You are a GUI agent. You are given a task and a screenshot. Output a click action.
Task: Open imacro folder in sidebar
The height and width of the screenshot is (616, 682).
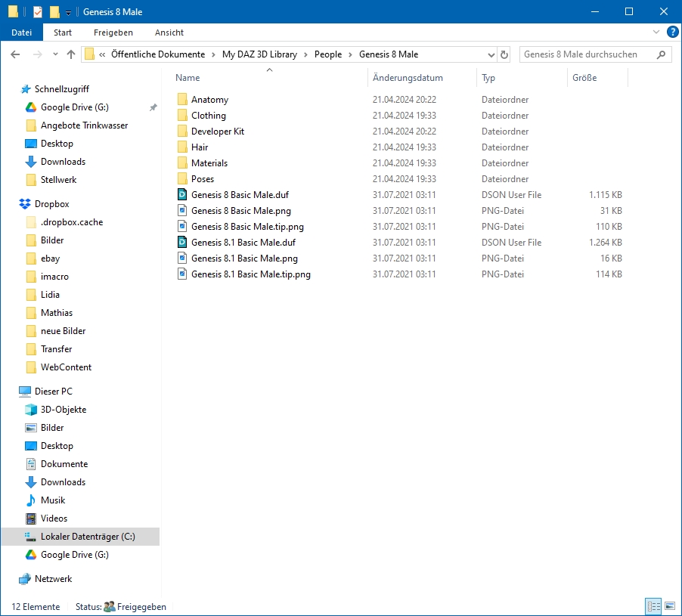click(54, 277)
